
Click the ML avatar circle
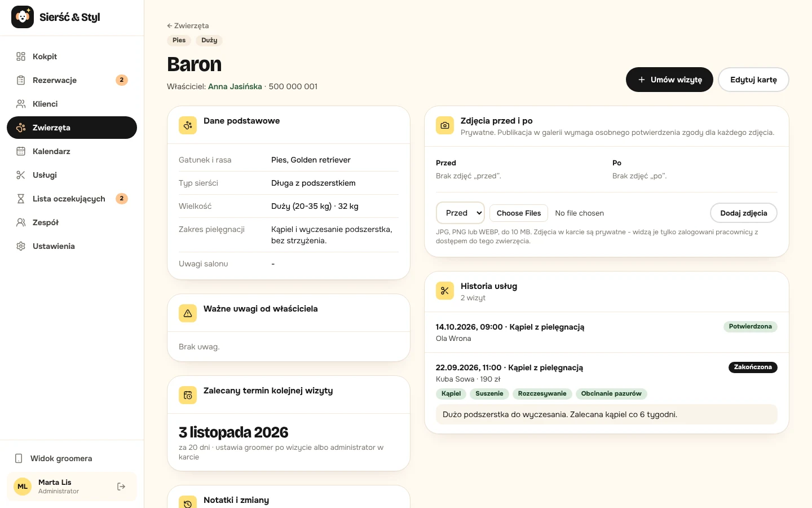[x=23, y=487]
